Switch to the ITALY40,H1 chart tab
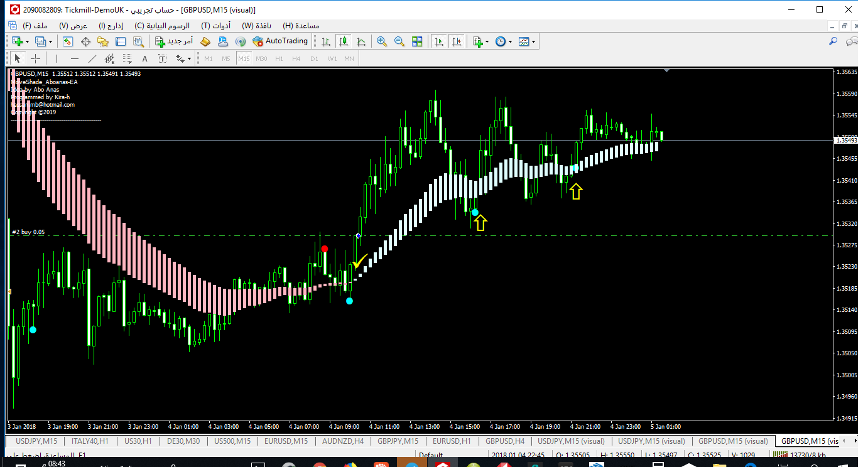The height and width of the screenshot is (467, 868). point(90,441)
